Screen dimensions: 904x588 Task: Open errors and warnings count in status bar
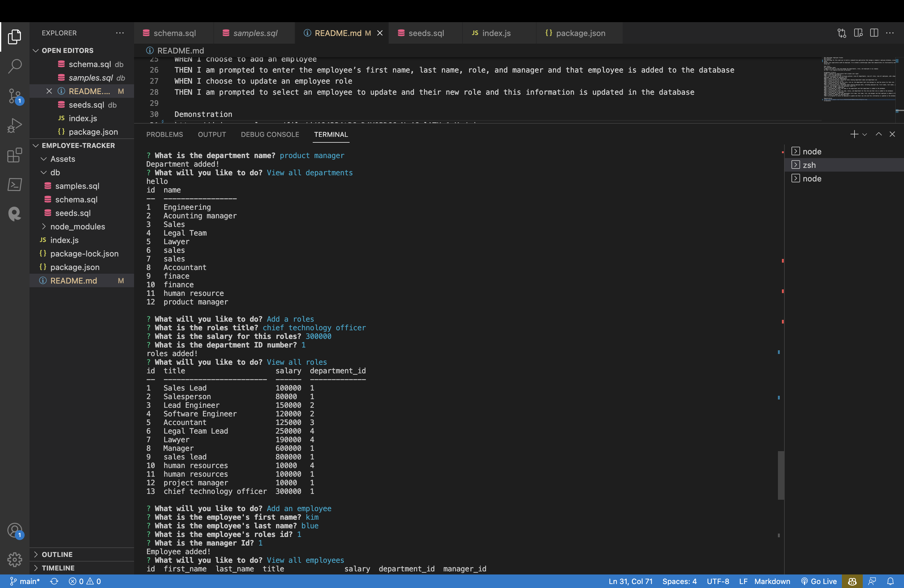coord(85,581)
